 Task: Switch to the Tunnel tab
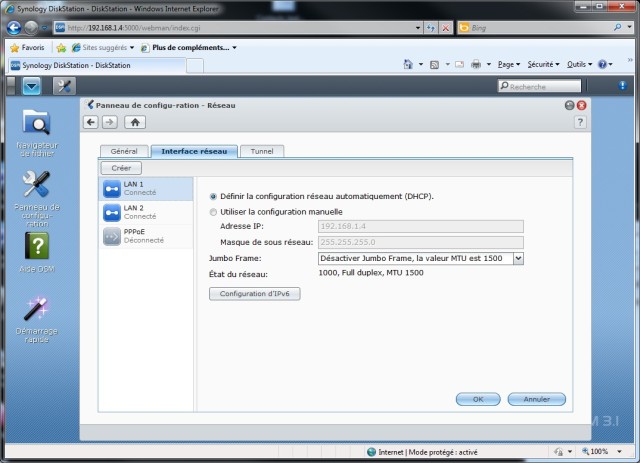pos(262,151)
